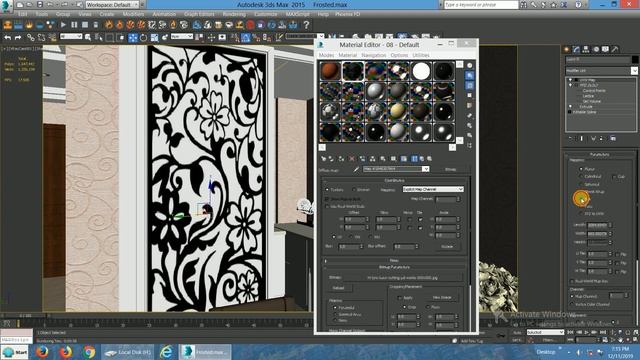Select Vertex Color Channel radio
640x360 pixels.
click(572, 304)
